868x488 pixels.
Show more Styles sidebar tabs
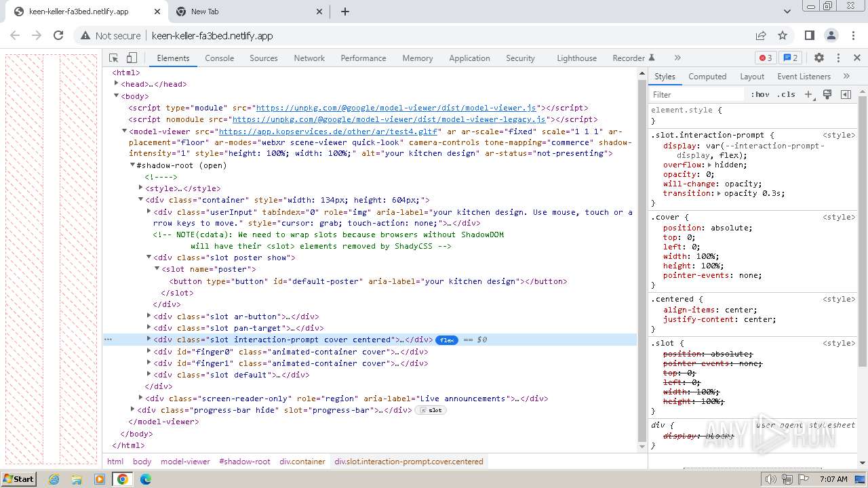(x=846, y=76)
